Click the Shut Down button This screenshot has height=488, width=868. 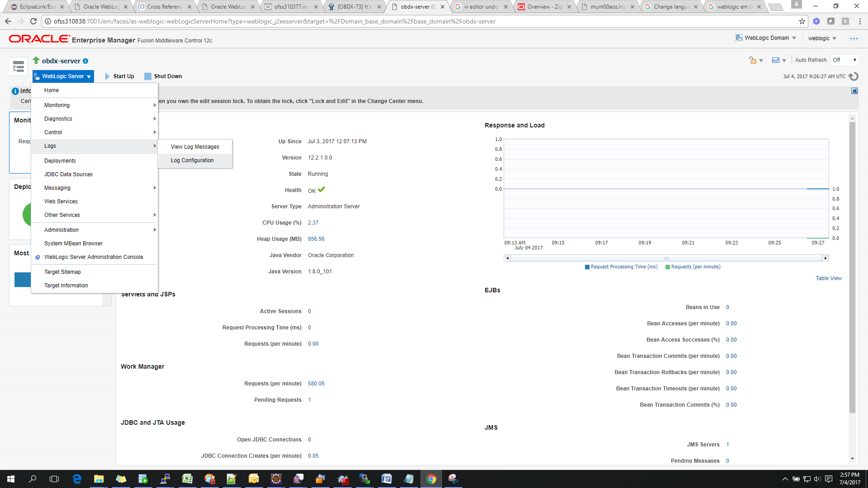163,76
